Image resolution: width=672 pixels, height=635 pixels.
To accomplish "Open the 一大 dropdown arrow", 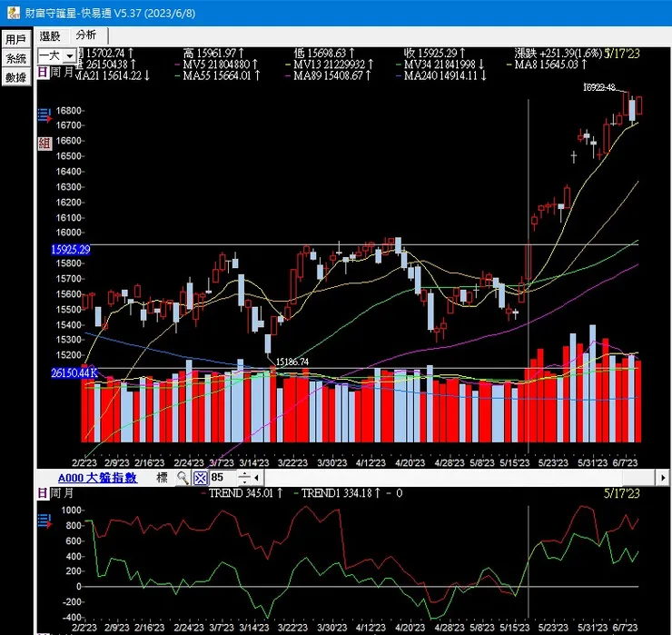I will coord(70,55).
